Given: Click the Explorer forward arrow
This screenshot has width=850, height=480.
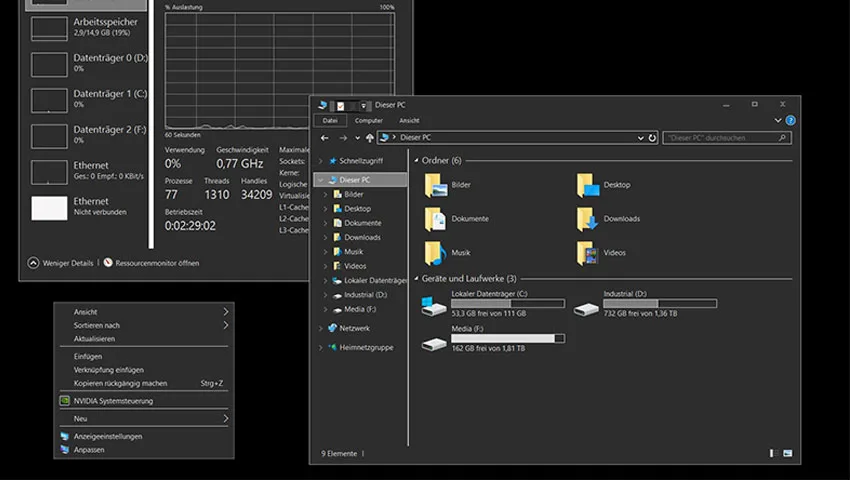Looking at the screenshot, I should (343, 138).
